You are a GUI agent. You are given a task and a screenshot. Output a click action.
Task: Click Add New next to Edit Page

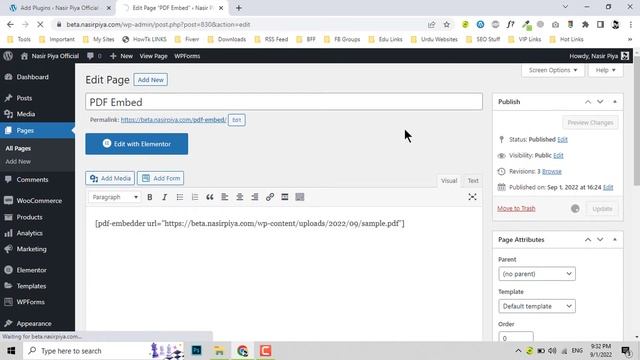coord(151,80)
